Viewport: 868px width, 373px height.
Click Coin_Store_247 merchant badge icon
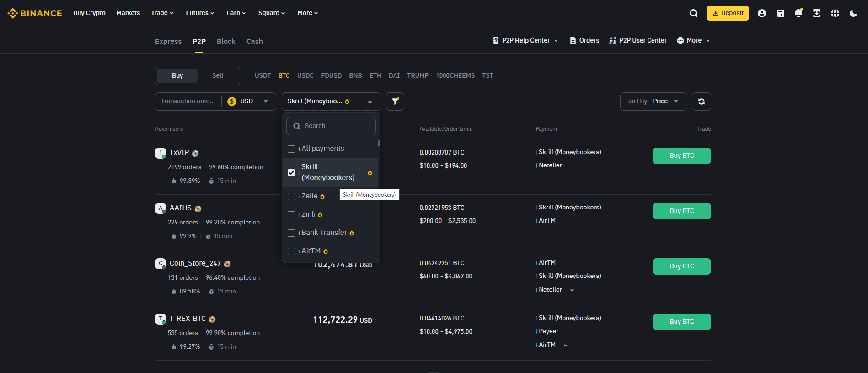(227, 264)
